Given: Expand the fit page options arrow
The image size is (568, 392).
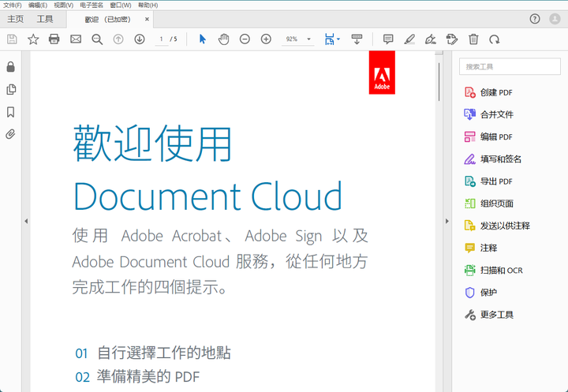Looking at the screenshot, I should 338,39.
